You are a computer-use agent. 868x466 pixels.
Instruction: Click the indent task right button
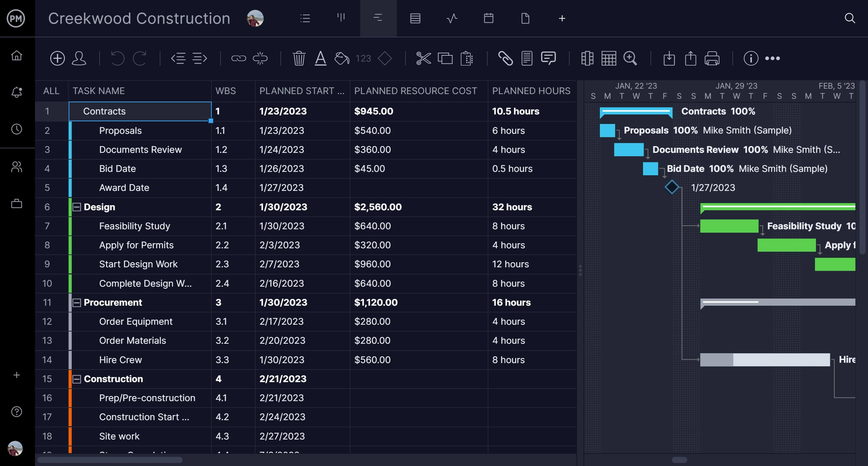(201, 58)
